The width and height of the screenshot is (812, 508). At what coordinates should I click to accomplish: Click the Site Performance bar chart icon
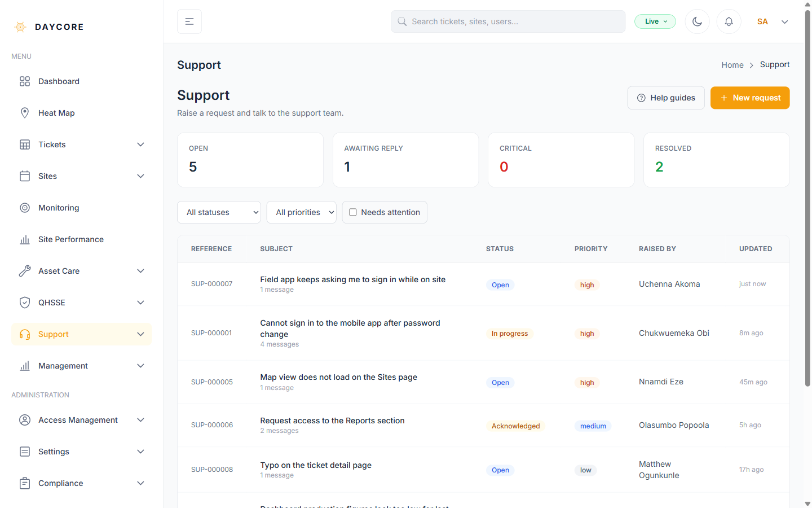[x=25, y=239]
